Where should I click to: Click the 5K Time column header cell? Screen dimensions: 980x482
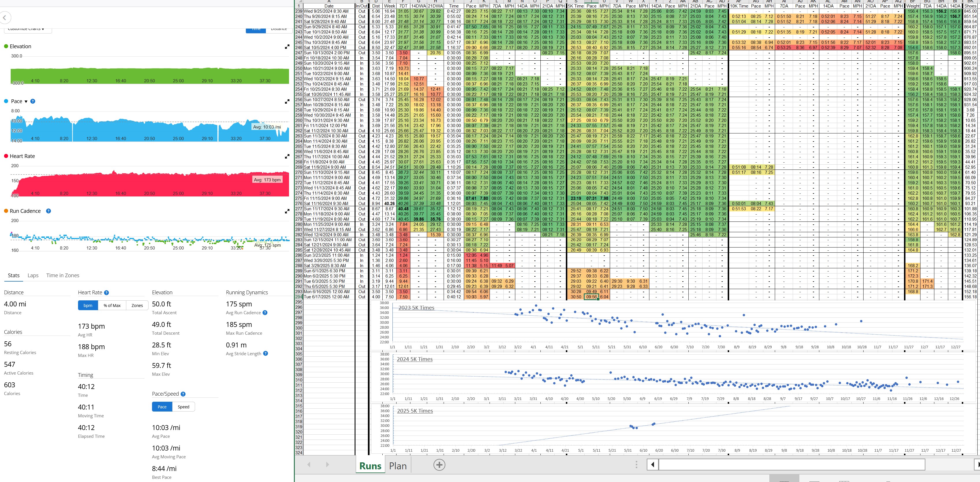point(576,6)
